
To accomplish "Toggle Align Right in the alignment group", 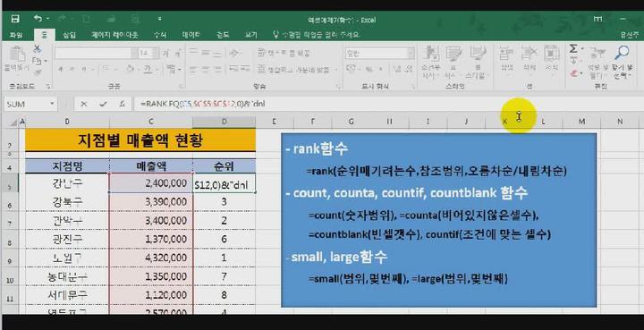I will pyautogui.click(x=216, y=69).
